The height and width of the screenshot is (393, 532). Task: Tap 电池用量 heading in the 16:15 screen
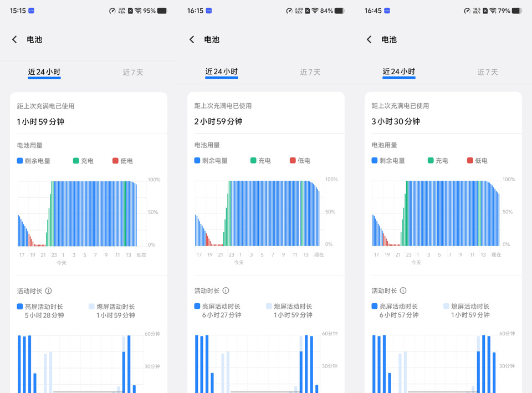(207, 145)
